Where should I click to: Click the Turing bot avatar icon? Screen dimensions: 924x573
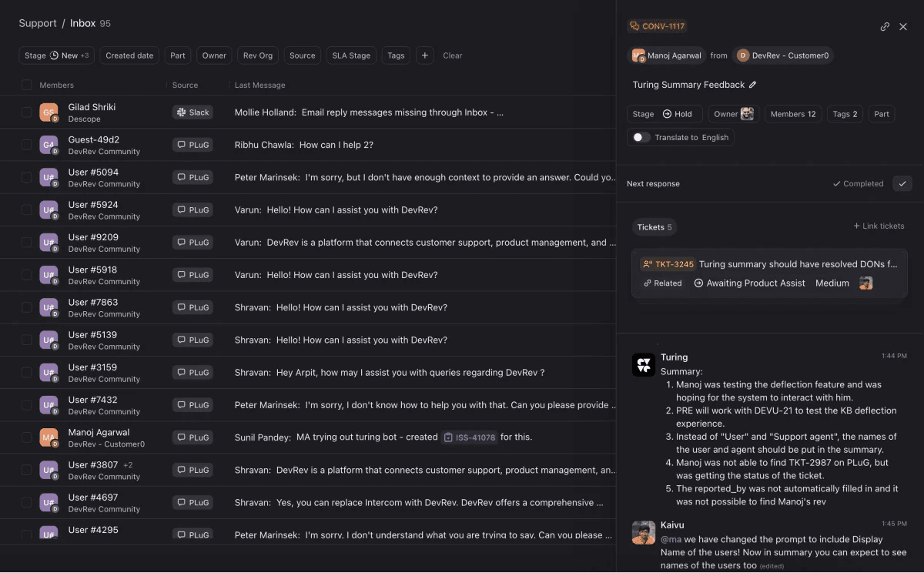(644, 365)
